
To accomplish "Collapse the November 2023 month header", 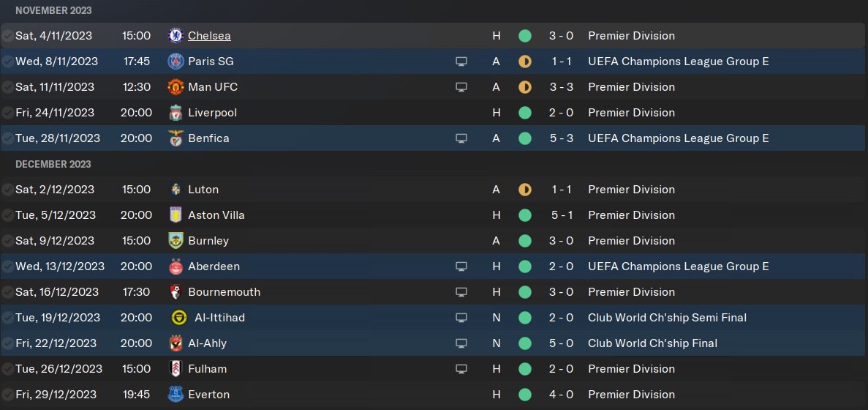I will pyautogui.click(x=53, y=11).
